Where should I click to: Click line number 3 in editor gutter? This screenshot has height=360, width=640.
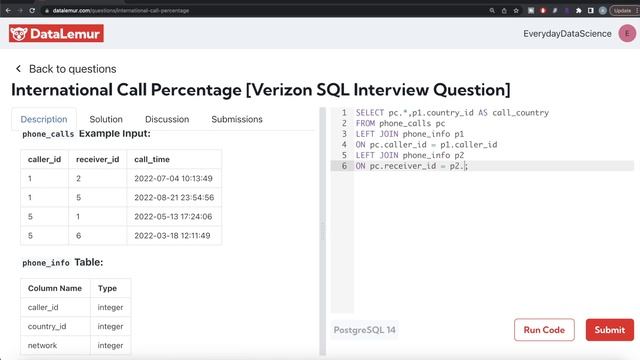(x=344, y=134)
